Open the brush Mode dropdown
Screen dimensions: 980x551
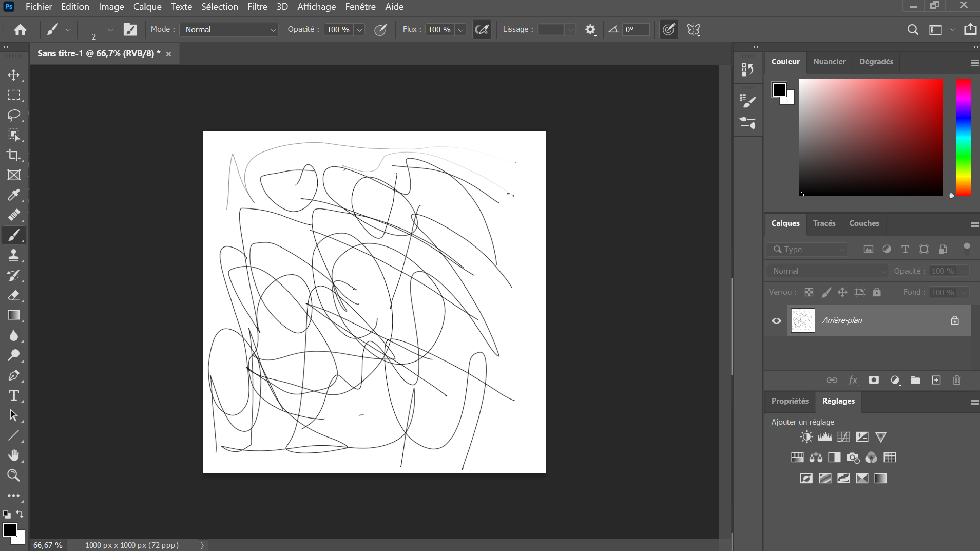[229, 30]
